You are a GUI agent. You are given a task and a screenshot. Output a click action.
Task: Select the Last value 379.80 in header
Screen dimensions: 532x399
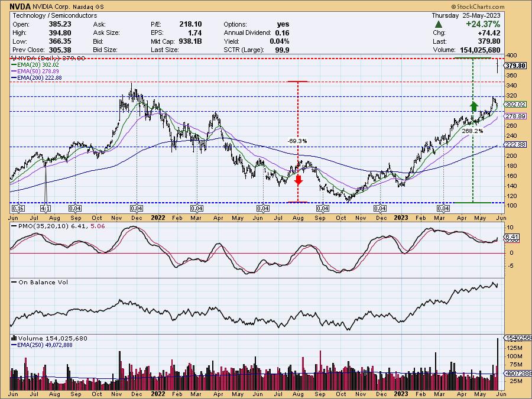tap(489, 41)
